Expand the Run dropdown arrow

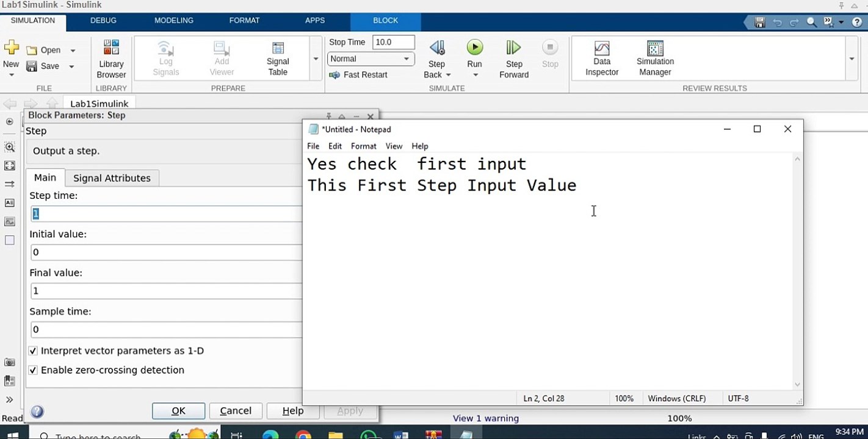(475, 75)
